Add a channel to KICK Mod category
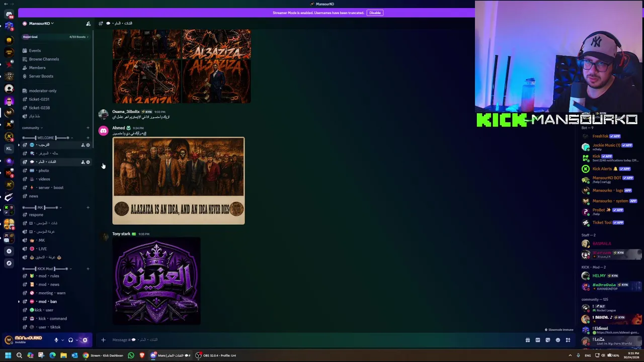 point(88,269)
